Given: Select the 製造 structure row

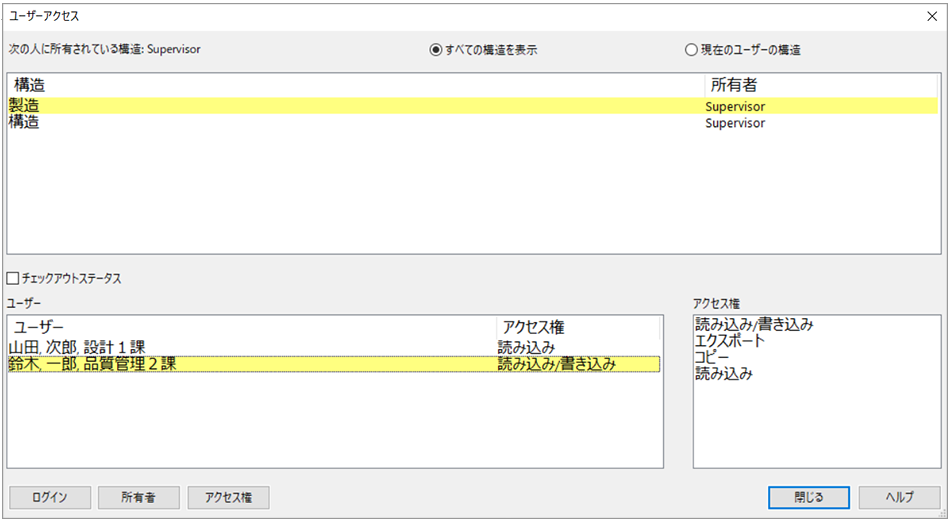Looking at the screenshot, I should click(x=473, y=106).
